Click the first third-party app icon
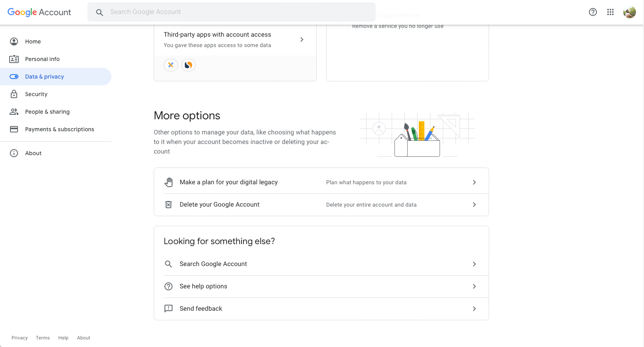644x347 pixels. coord(171,65)
